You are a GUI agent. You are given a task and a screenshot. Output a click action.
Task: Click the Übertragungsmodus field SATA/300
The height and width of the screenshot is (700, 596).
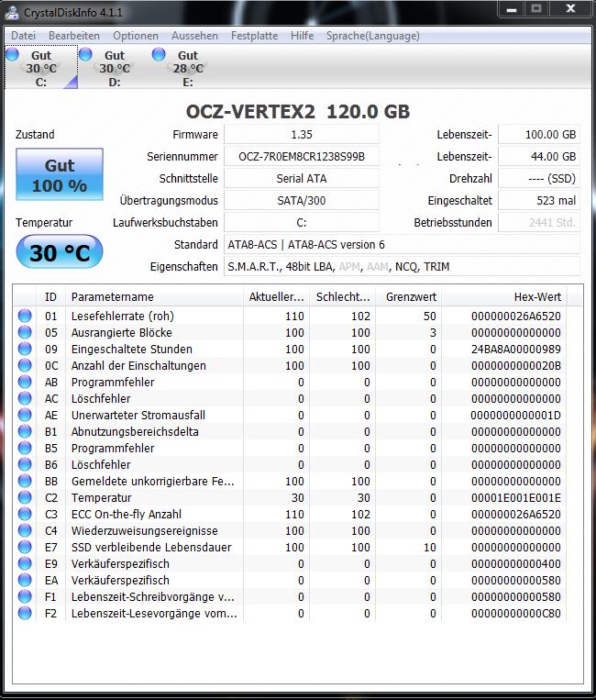click(x=302, y=200)
